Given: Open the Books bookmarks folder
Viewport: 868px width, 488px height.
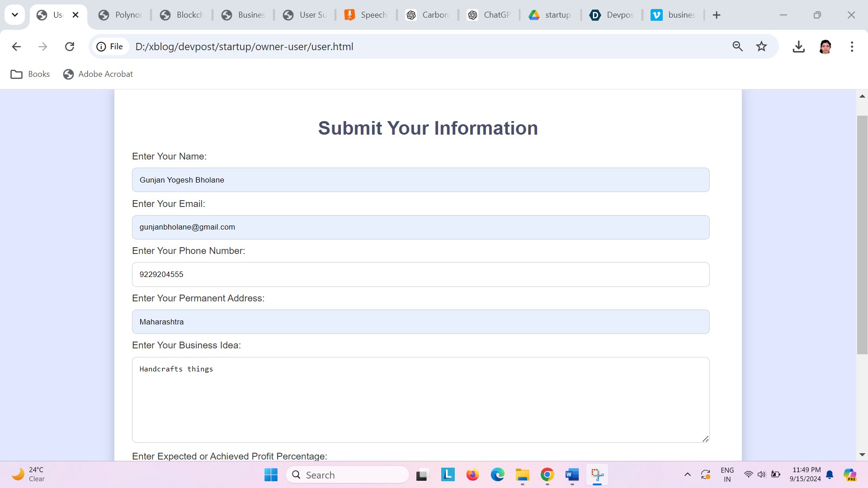Looking at the screenshot, I should click(x=30, y=74).
